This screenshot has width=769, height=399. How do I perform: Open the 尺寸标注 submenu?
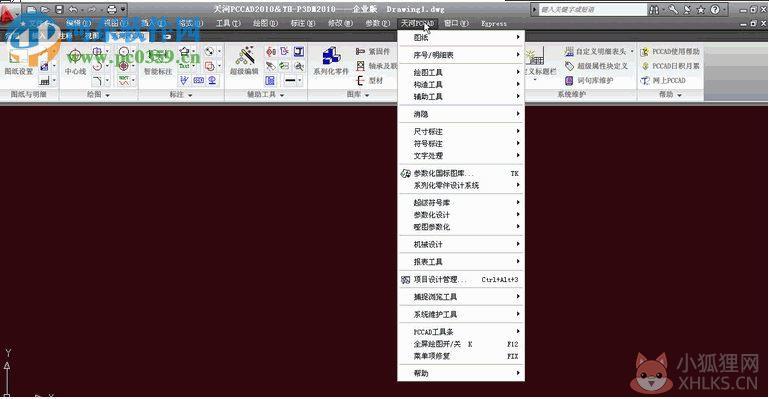[x=461, y=131]
